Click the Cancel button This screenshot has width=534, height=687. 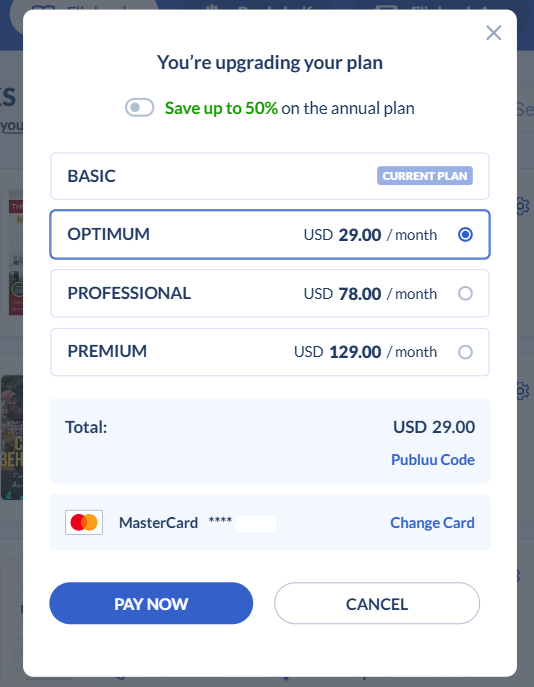377,603
